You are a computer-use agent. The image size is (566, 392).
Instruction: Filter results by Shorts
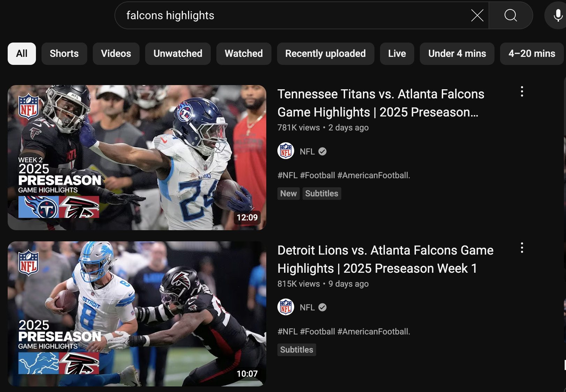point(64,54)
